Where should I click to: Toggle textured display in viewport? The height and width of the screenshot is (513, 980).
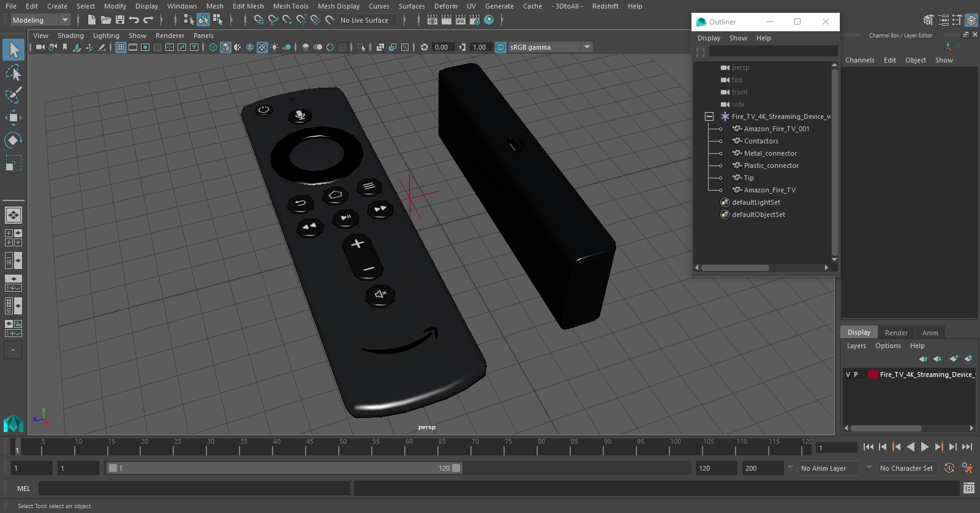coord(262,47)
